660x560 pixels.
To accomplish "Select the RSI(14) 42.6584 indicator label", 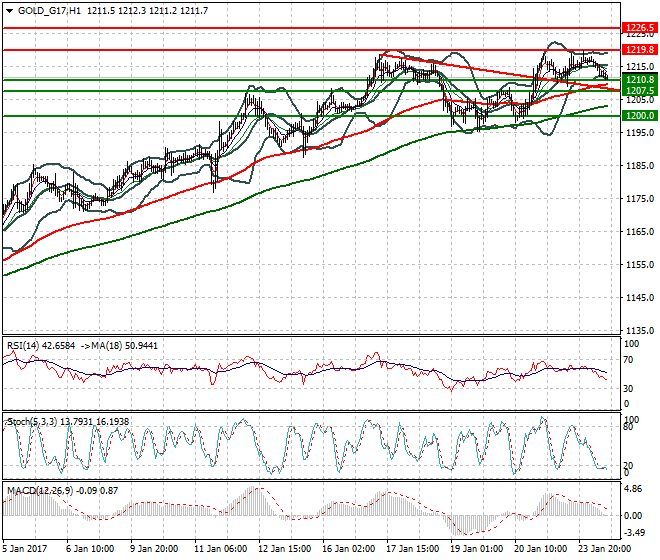I will pyautogui.click(x=41, y=346).
